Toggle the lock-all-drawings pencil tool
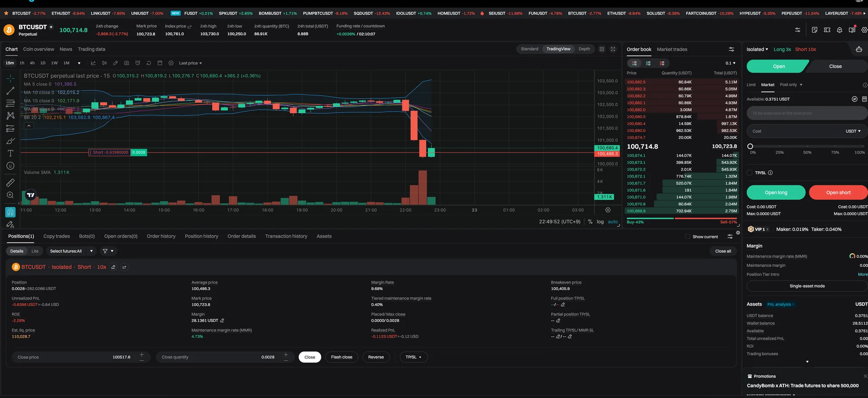 point(10,224)
